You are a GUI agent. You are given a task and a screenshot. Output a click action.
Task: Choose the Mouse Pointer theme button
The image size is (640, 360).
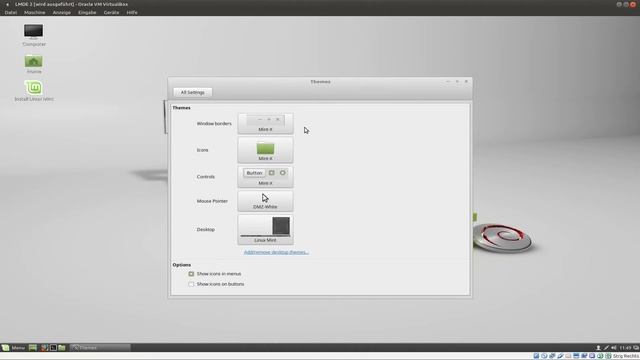(265, 201)
